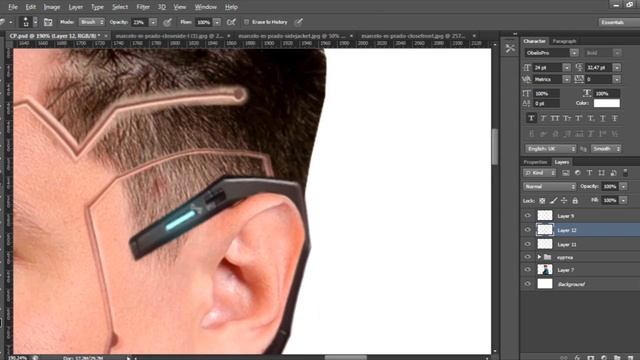Open the font size 24 pt dropdown arrow
The image size is (640, 360).
(567, 67)
